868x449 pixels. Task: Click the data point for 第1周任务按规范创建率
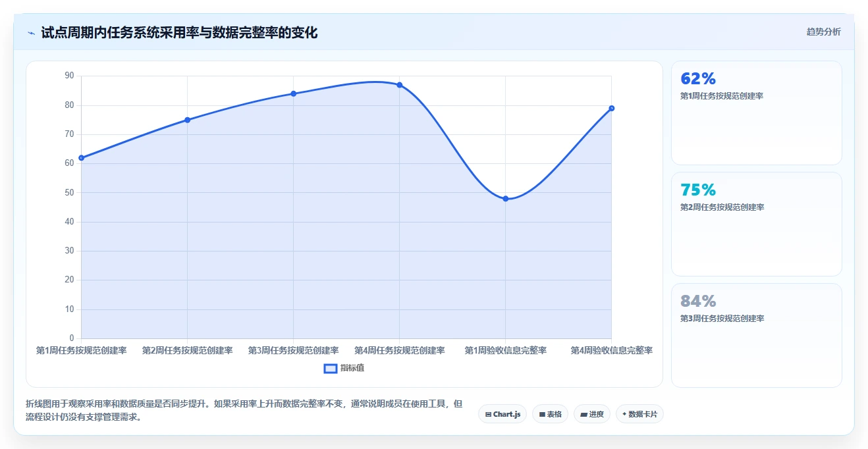(81, 158)
